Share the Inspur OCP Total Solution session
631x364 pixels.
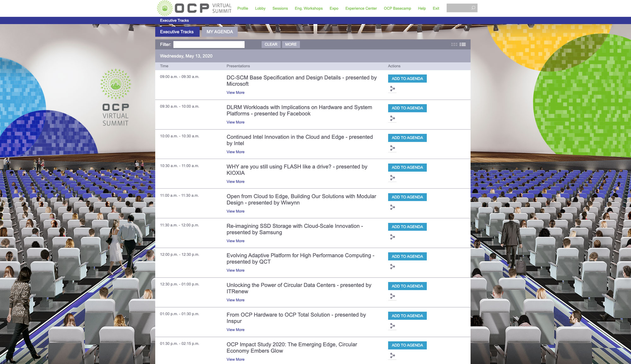point(392,326)
